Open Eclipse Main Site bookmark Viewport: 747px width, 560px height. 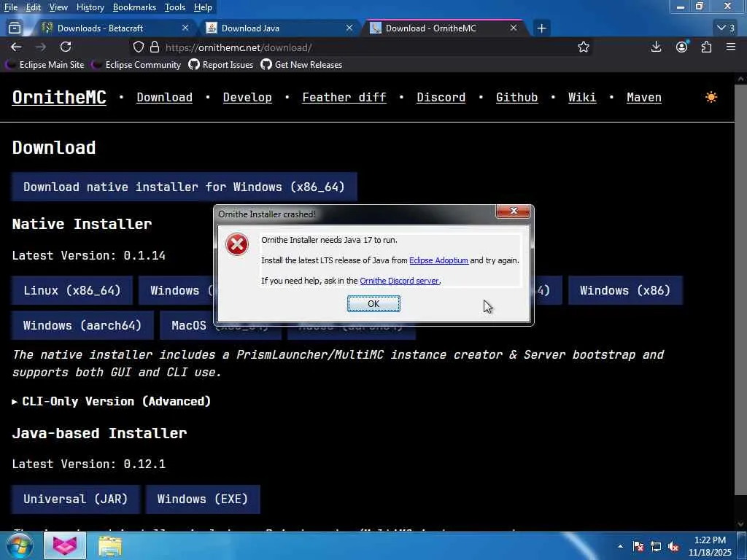click(x=44, y=65)
